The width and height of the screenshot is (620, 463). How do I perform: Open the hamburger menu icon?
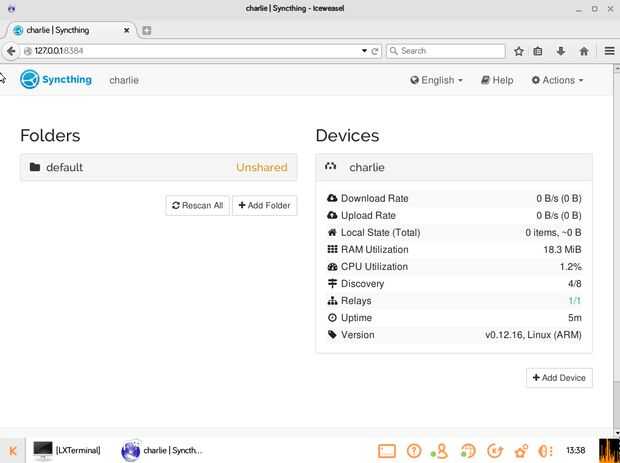(609, 51)
